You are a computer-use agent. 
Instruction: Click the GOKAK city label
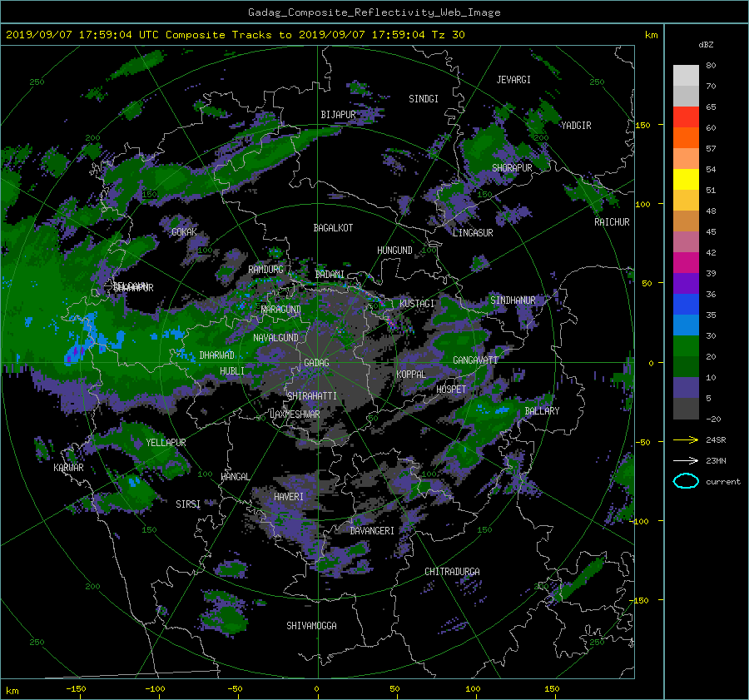tap(184, 231)
